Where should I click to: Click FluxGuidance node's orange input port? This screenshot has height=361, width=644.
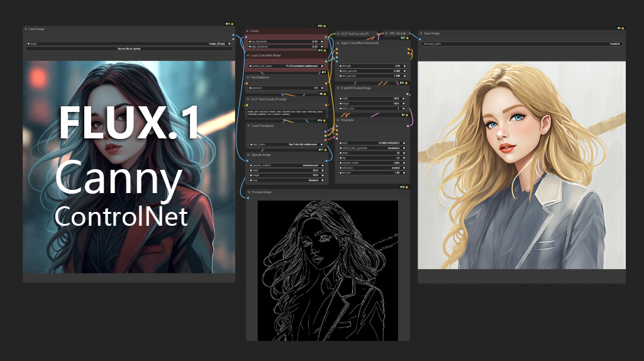247,84
